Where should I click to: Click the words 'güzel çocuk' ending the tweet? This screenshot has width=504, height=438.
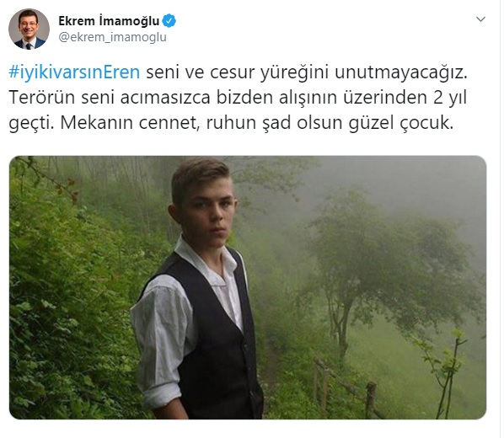(x=401, y=123)
